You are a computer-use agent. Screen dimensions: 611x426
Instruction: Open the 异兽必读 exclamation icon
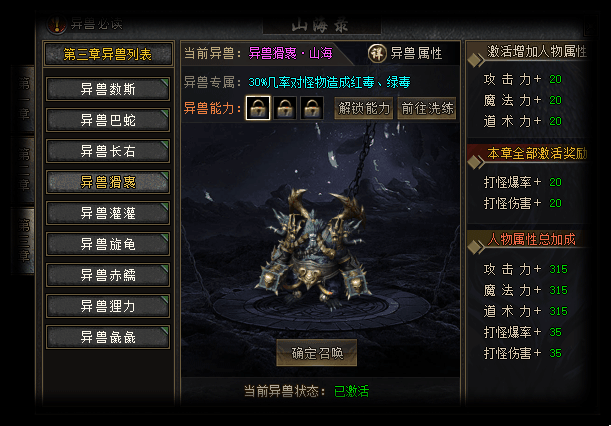57,25
